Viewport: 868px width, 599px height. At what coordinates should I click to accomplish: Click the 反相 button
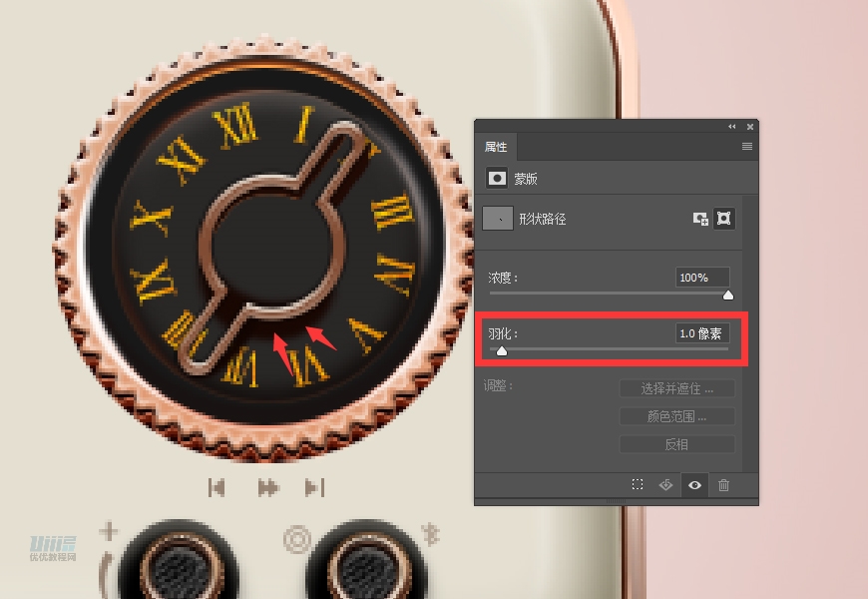[x=677, y=444]
